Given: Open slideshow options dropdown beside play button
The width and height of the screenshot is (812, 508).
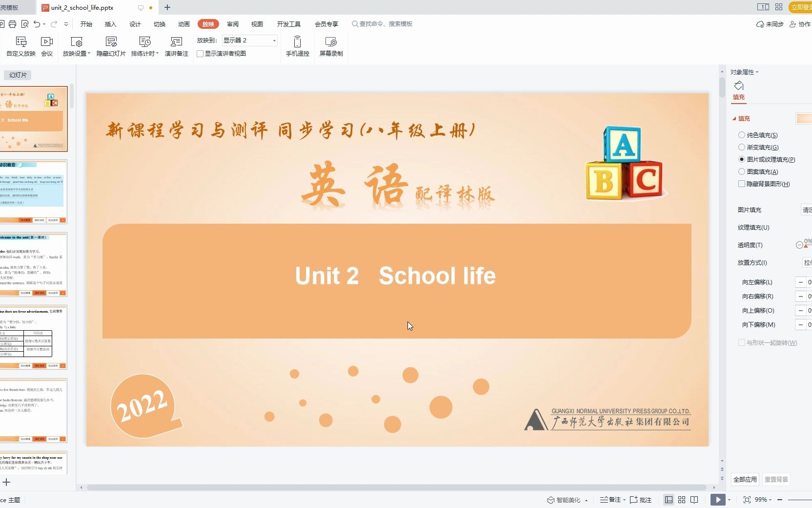Looking at the screenshot, I should pyautogui.click(x=730, y=500).
